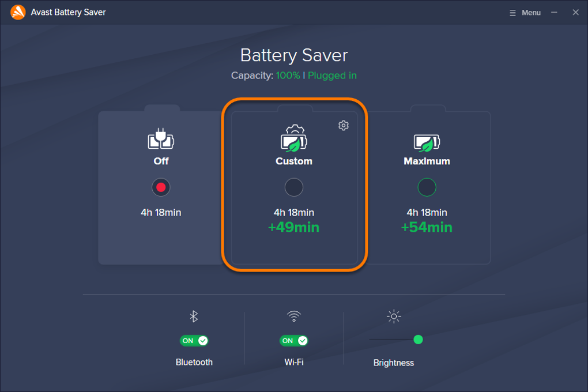Click the Brightness sun icon
The height and width of the screenshot is (392, 588).
(393, 316)
